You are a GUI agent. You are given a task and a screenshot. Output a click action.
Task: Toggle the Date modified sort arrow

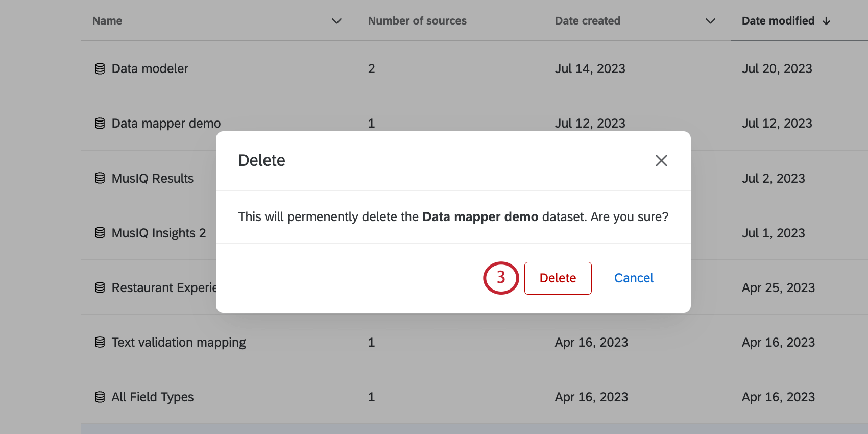pos(827,21)
